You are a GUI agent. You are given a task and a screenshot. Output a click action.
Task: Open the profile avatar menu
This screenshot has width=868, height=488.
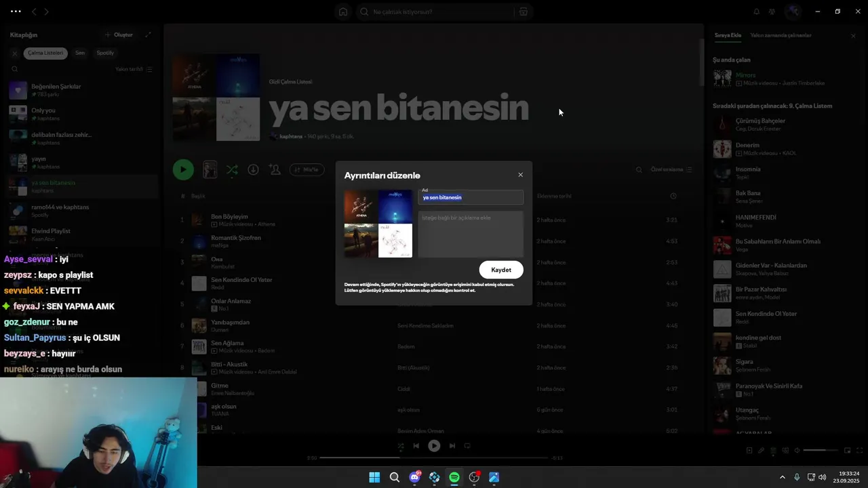tap(793, 12)
